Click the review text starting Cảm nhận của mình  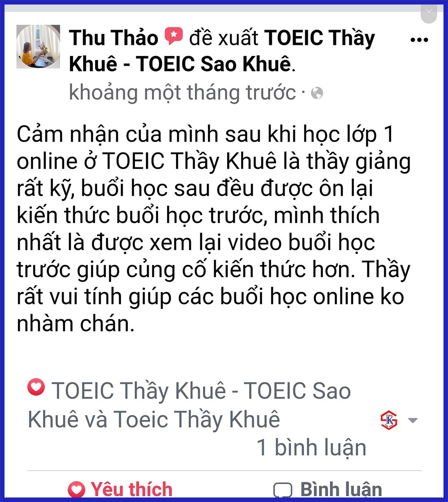tap(214, 229)
